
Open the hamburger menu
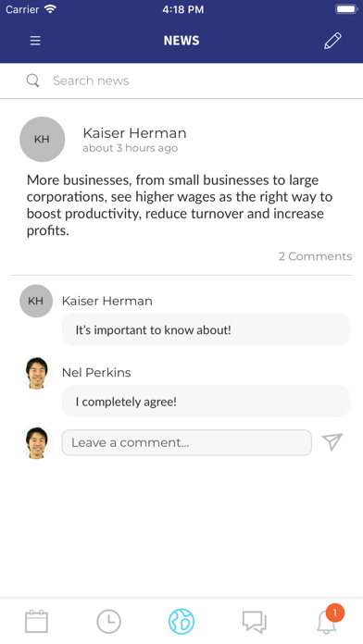coord(35,41)
